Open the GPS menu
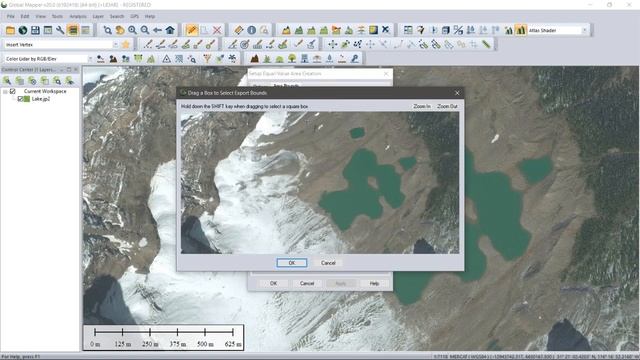Image resolution: width=640 pixels, height=360 pixels. click(x=135, y=16)
